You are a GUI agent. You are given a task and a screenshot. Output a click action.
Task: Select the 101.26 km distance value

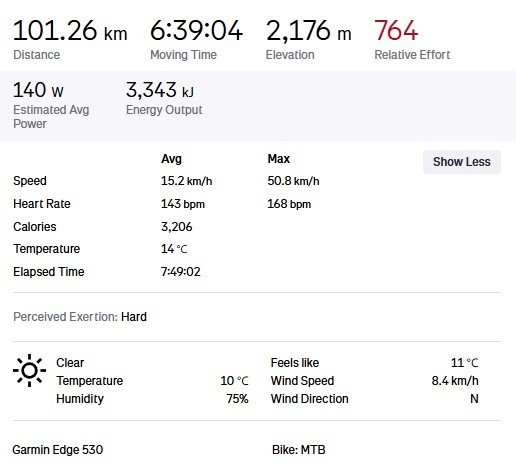[70, 31]
